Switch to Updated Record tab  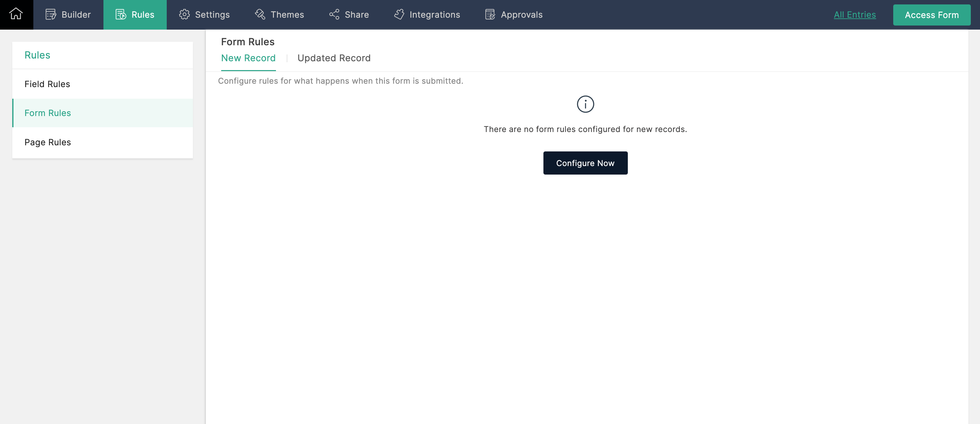tap(333, 58)
